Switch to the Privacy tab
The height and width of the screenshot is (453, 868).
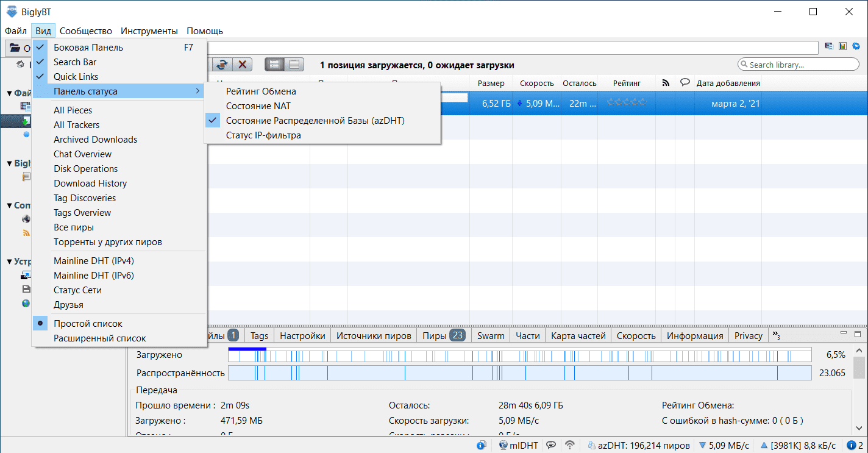pyautogui.click(x=749, y=335)
